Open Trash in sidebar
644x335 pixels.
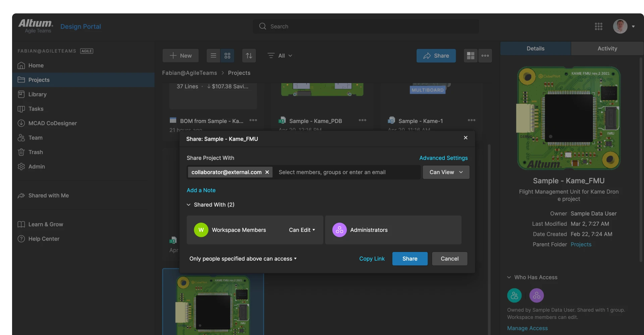point(83,152)
